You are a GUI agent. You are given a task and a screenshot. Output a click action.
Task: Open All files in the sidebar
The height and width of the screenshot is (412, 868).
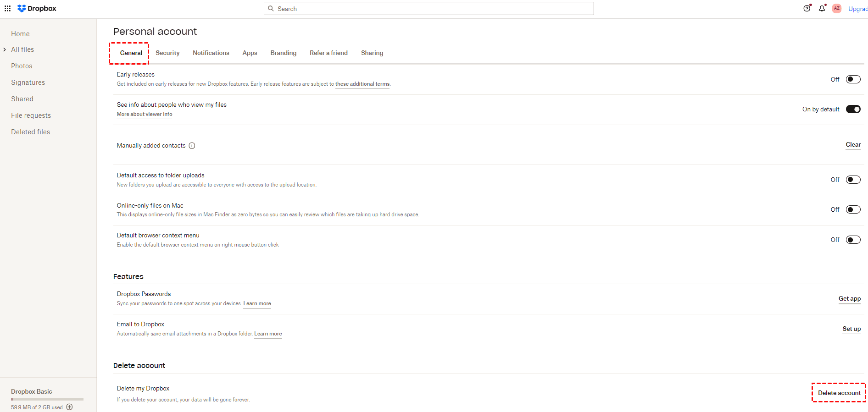pyautogui.click(x=22, y=49)
